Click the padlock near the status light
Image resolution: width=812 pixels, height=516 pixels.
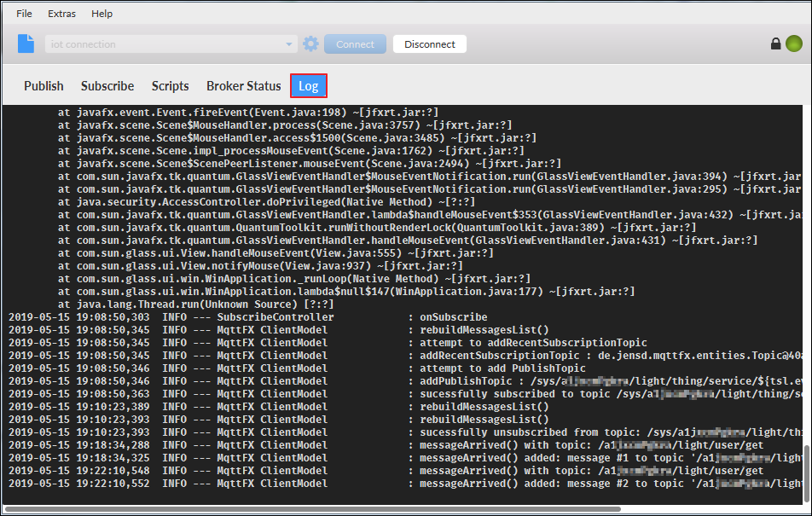coord(775,43)
